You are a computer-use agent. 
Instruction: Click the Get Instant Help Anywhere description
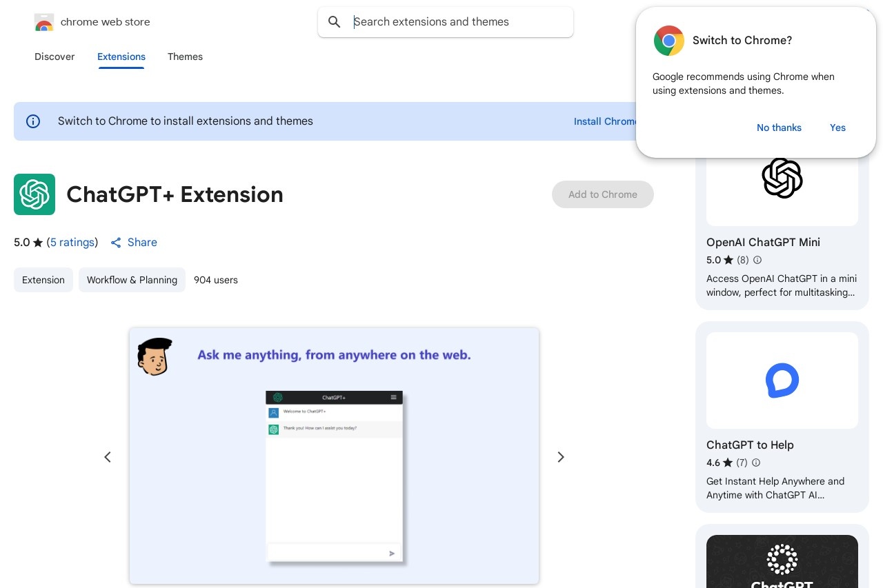pos(775,488)
